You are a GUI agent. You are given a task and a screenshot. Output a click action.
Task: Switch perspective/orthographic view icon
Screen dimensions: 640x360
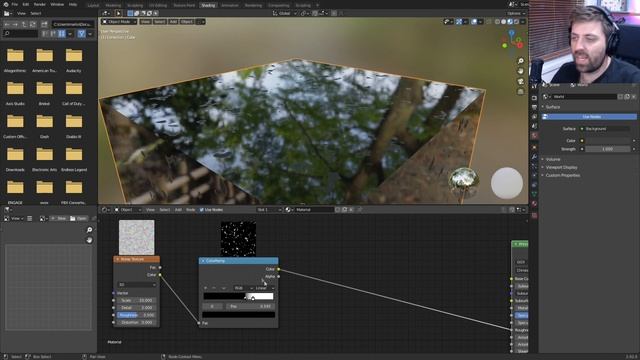(x=520, y=92)
